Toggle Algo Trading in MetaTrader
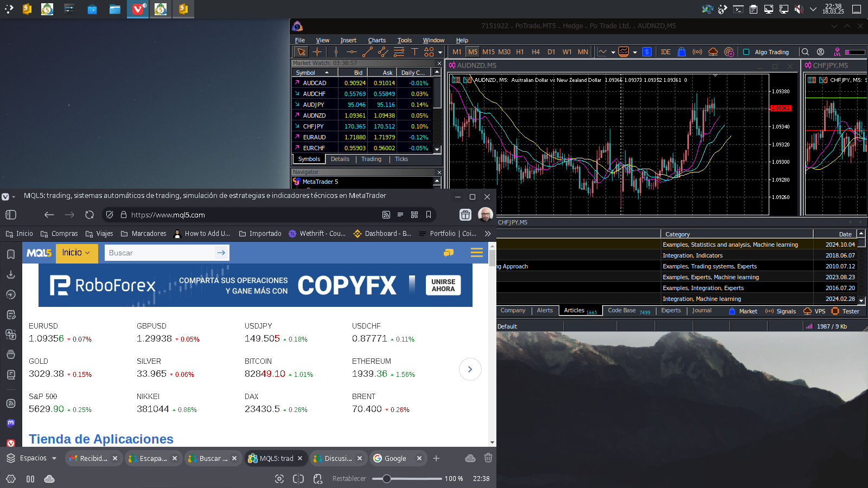This screenshot has height=488, width=868. pyautogui.click(x=766, y=52)
